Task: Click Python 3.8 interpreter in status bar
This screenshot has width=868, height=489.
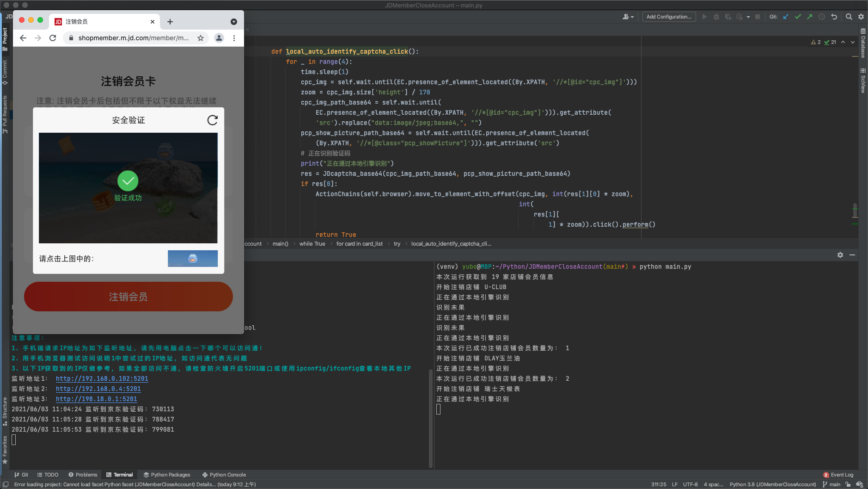Action: [773, 484]
